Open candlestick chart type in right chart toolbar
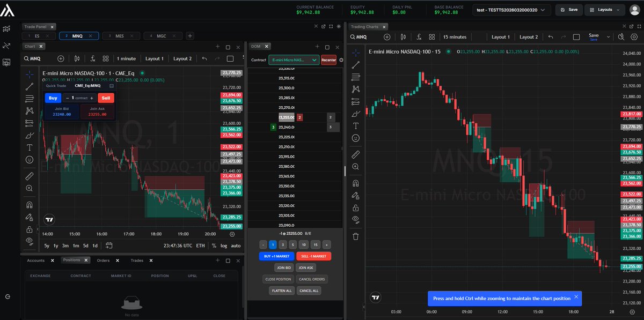Viewport: 644px width, 320px height. [x=403, y=37]
